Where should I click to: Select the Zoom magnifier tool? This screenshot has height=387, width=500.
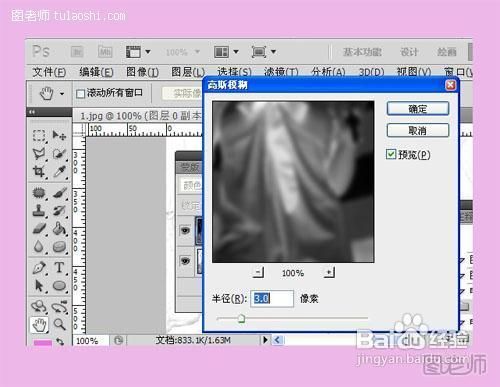[60, 324]
